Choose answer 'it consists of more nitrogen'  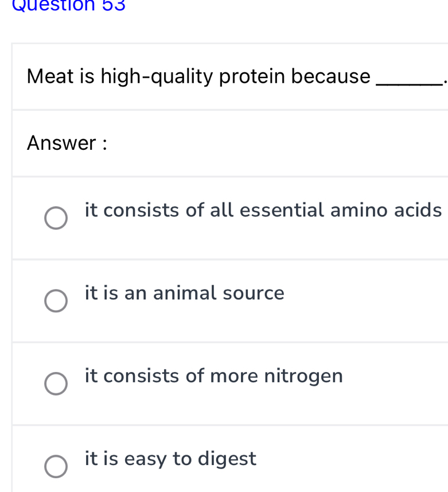point(214,376)
